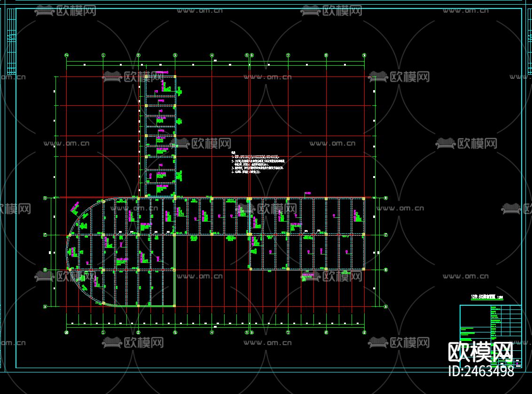This screenshot has height=394, width=532.
Task: Click axis bubble 9 on the bottom grid row
Action: point(364,332)
